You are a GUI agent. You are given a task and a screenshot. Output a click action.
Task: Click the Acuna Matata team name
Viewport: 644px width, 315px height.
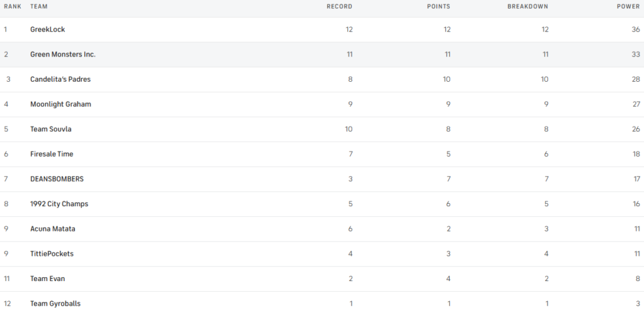[x=53, y=229]
